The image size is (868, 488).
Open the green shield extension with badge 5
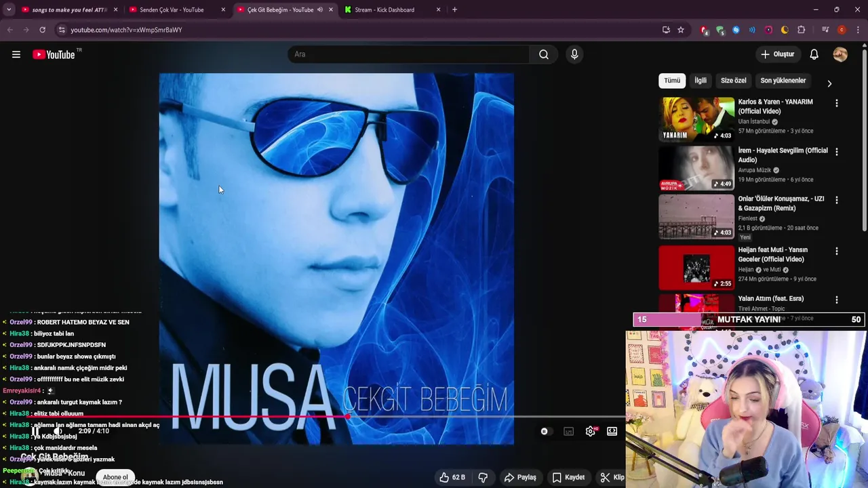click(719, 30)
